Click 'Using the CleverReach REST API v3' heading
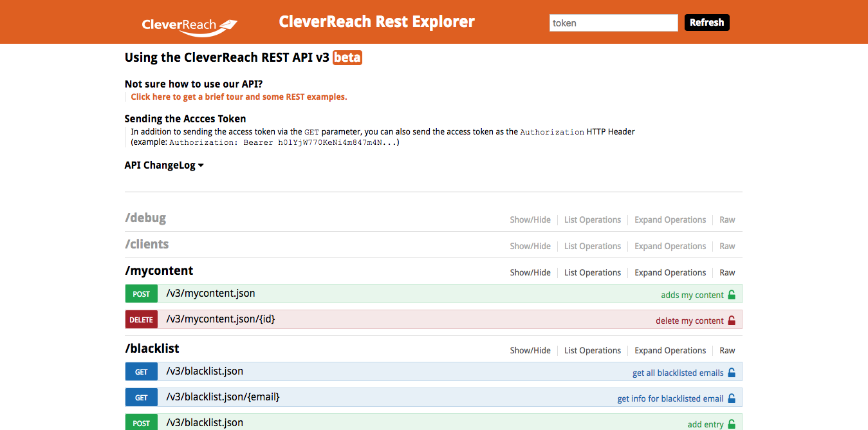868x430 pixels. (x=227, y=57)
